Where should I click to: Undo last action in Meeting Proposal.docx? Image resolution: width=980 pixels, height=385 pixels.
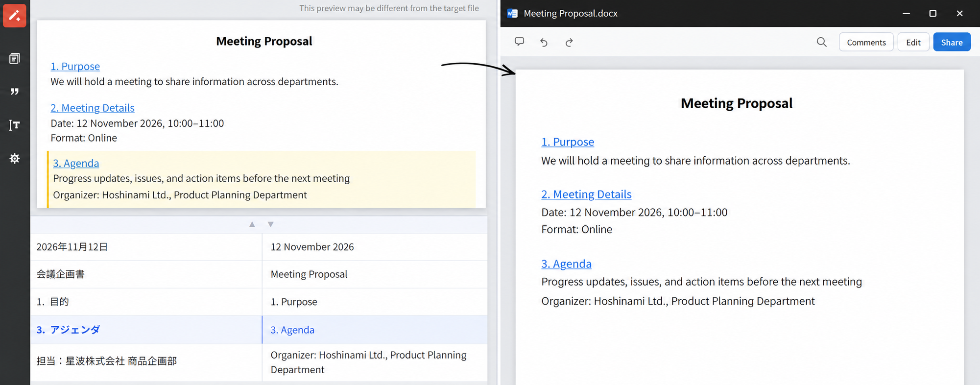[x=544, y=42]
